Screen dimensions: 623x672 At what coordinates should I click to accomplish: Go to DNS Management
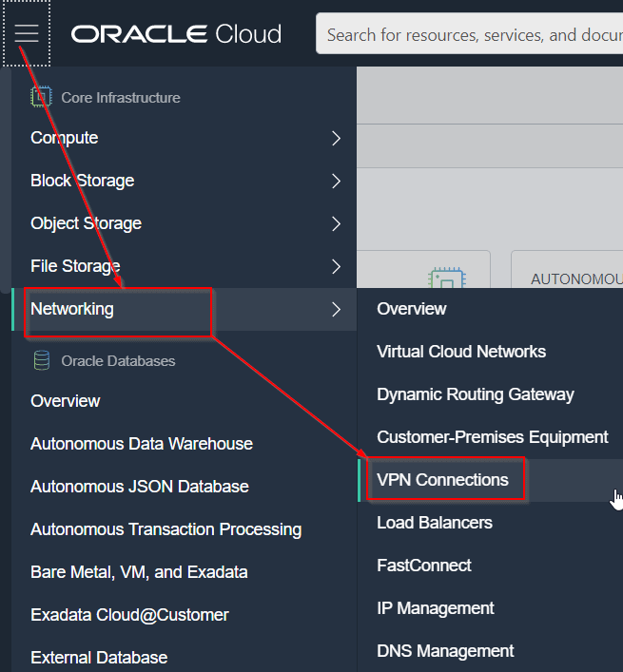click(445, 651)
